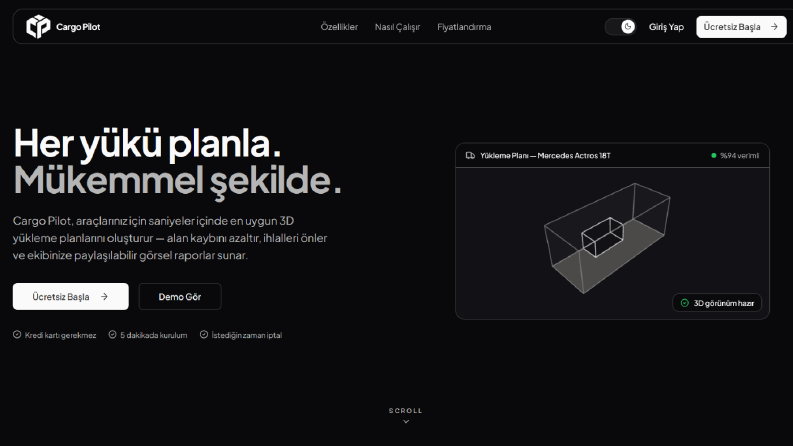Click the truck icon in Yükleme Planı header
This screenshot has height=446, width=793.
click(x=470, y=156)
